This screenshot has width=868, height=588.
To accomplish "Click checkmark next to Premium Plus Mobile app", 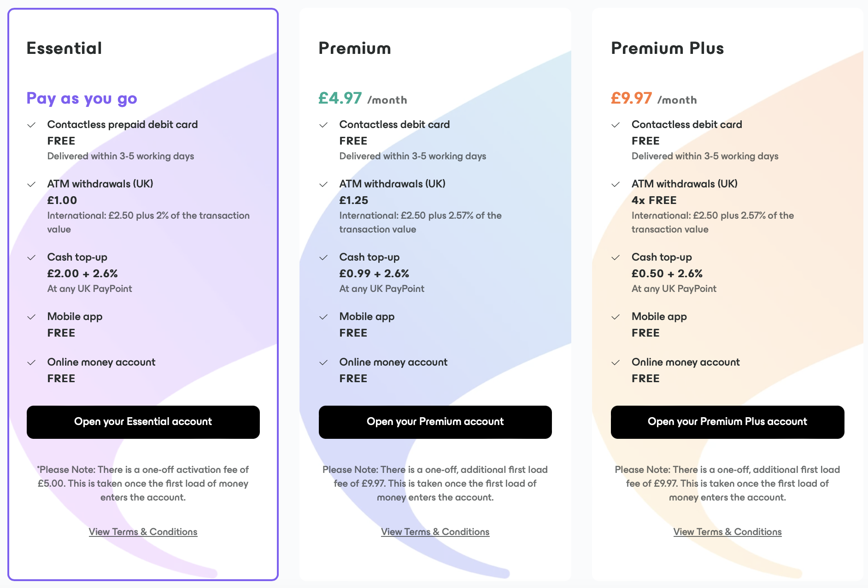I will point(616,317).
